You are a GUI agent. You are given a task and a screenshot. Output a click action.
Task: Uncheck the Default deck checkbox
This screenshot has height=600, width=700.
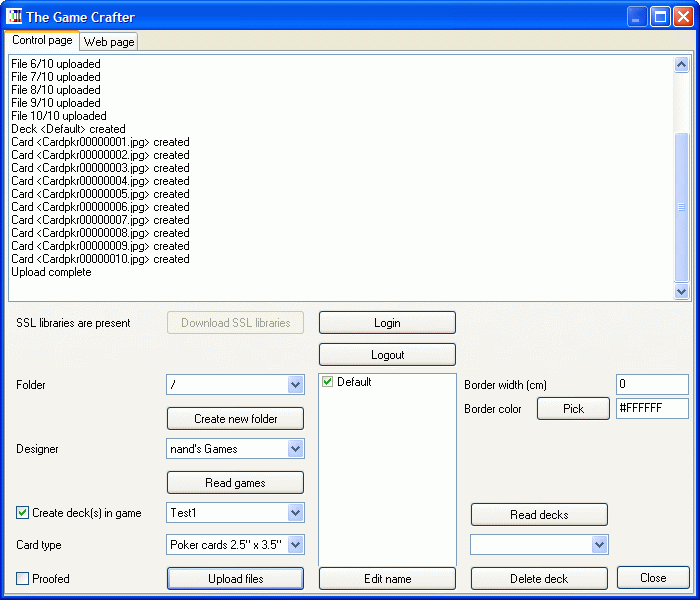coord(327,382)
